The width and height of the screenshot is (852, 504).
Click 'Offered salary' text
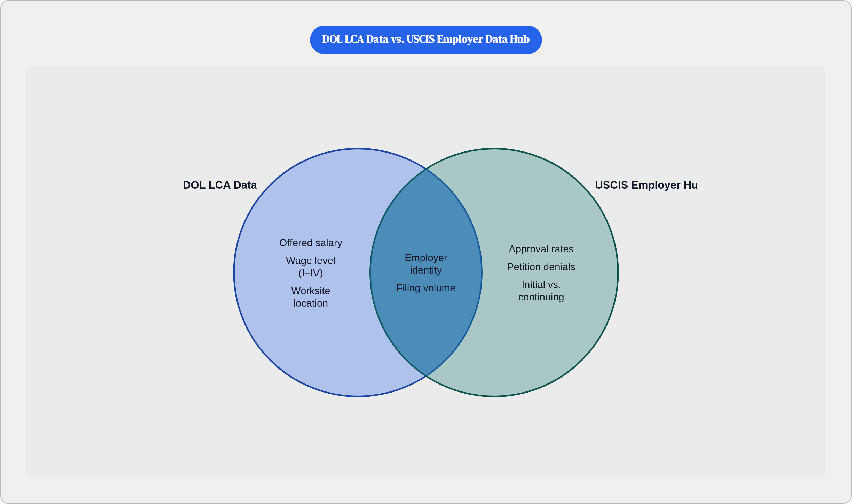311,243
